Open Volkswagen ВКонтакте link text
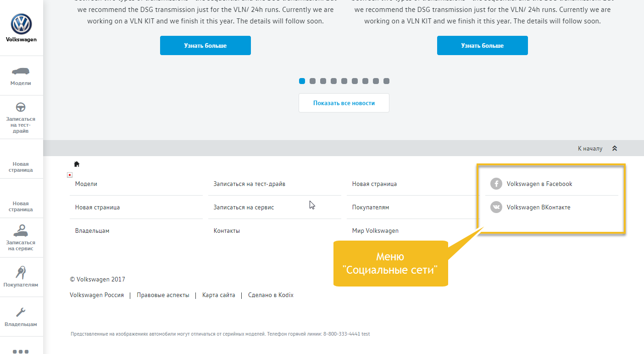644x354 pixels. coord(539,207)
